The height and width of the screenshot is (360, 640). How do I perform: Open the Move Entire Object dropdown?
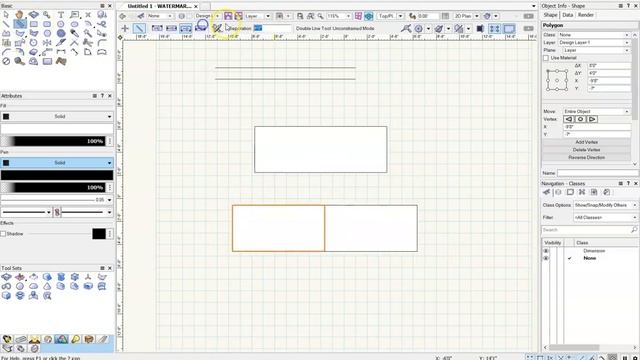pos(596,111)
